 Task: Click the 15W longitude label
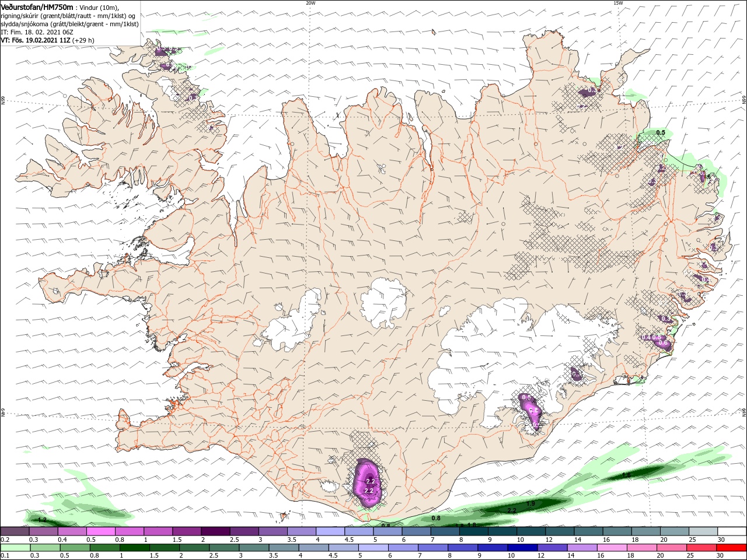click(618, 3)
